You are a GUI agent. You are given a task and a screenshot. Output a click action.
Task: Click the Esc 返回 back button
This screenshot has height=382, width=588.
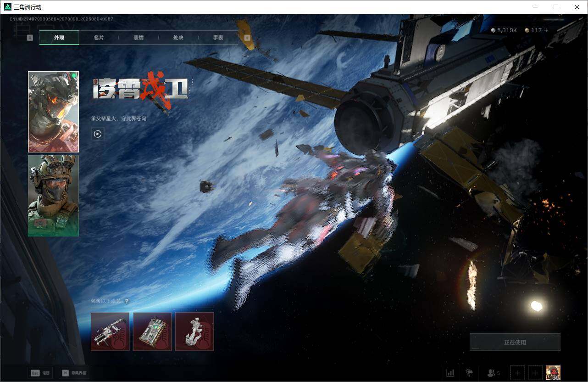click(40, 373)
